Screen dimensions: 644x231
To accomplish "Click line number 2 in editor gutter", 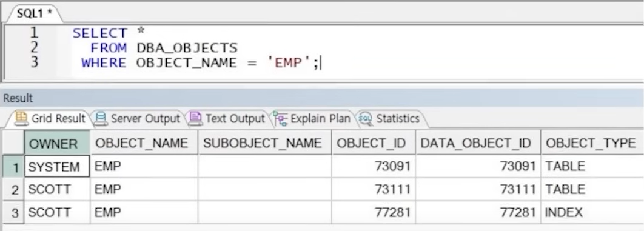I will pos(34,47).
